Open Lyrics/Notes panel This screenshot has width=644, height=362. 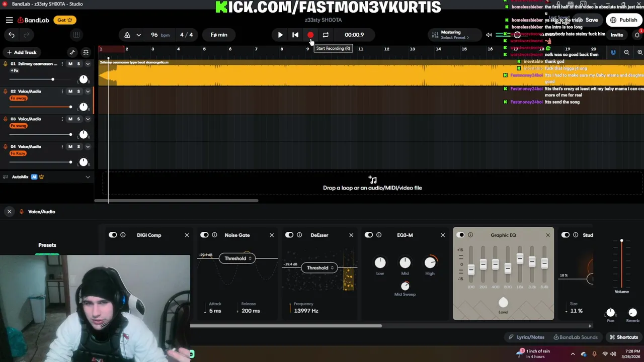tap(526, 337)
